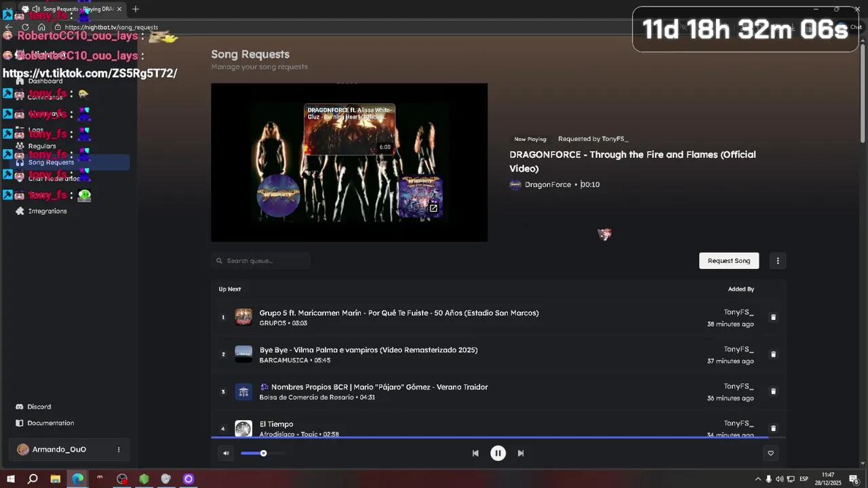Screen dimensions: 868x488
Task: Open Grupo 5 song thumbnail
Action: tap(243, 317)
